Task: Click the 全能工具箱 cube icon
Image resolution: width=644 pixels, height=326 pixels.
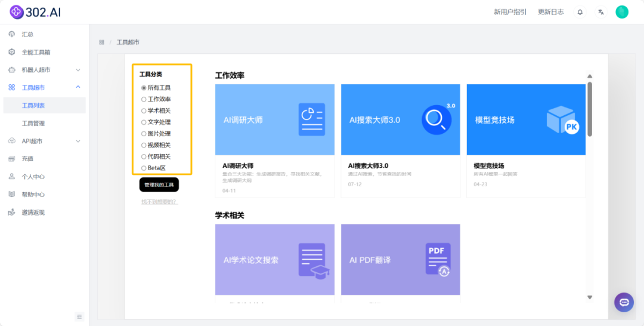Action: click(x=12, y=52)
